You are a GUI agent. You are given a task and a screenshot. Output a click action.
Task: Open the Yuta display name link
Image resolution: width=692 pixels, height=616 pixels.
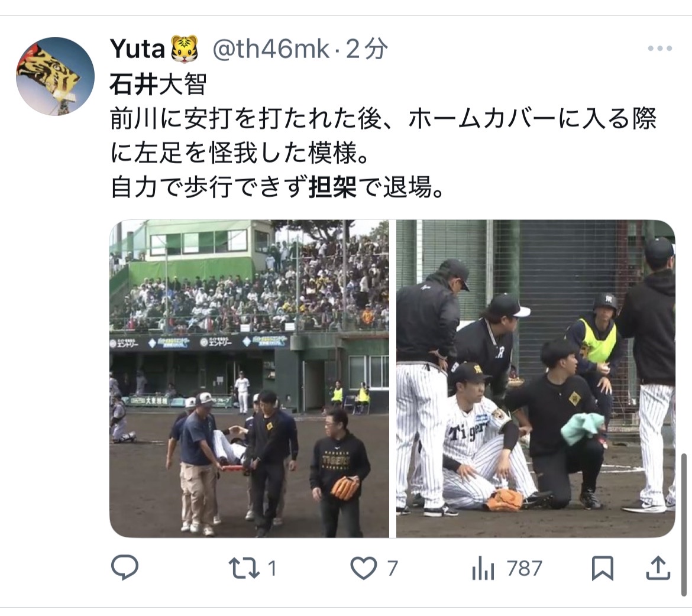(137, 48)
